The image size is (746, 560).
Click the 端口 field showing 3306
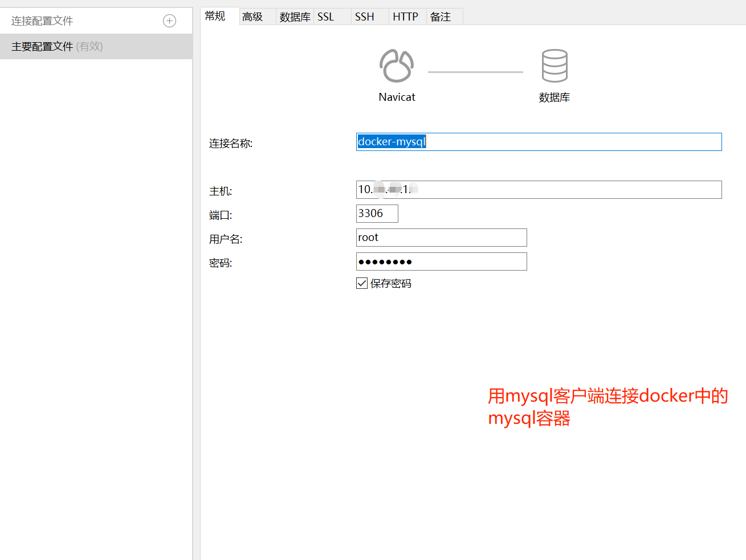(x=377, y=214)
